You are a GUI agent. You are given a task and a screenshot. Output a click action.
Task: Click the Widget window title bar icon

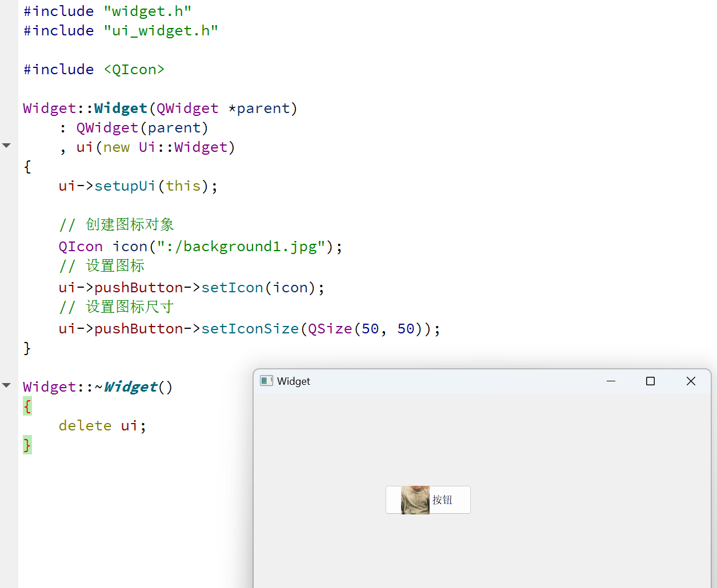coord(266,381)
